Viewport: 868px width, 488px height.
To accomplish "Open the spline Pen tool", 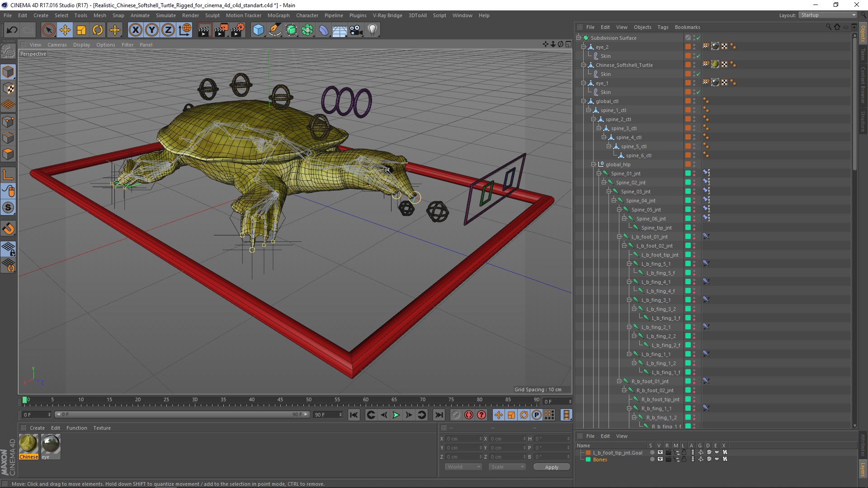I will click(274, 30).
